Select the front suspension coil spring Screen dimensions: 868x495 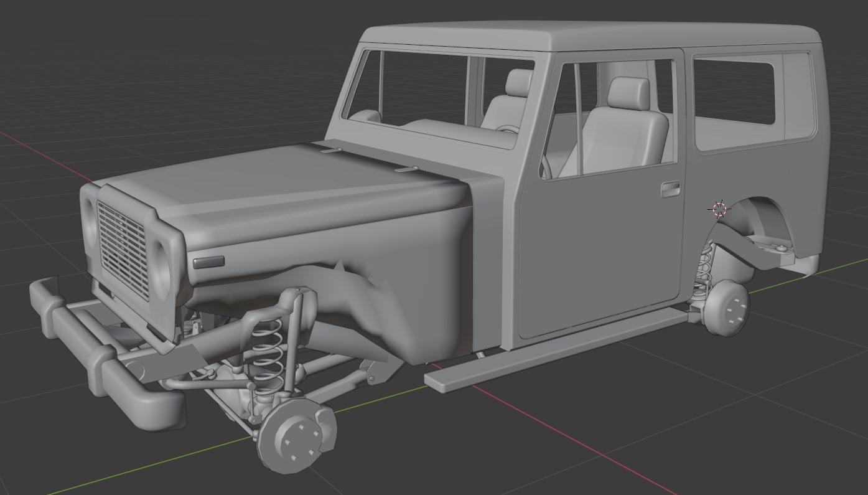click(269, 357)
